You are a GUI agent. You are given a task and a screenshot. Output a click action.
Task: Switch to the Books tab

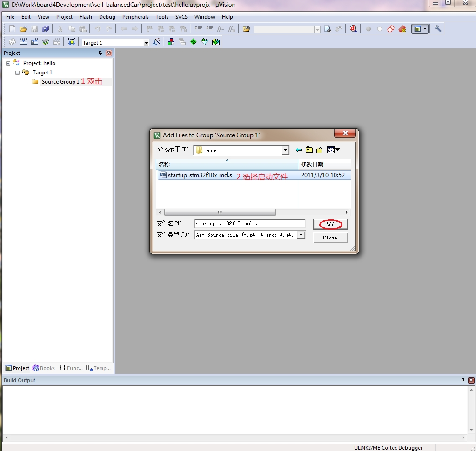[44, 368]
